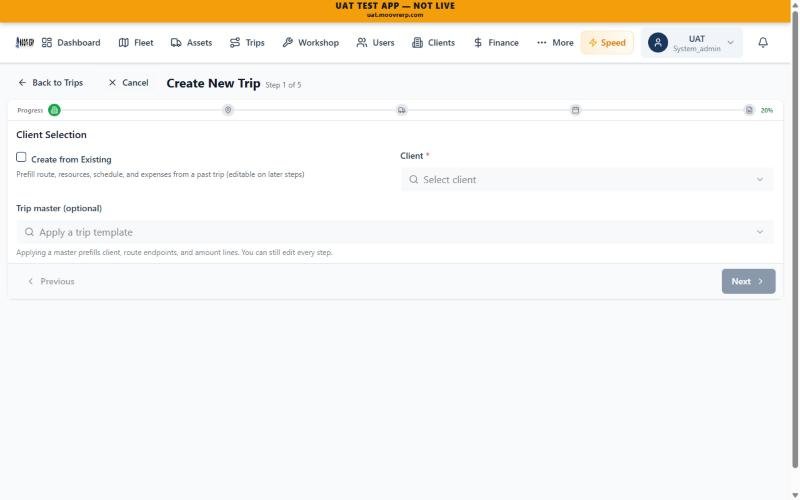Click the search icon in client field
Viewport: 800px width, 500px height.
pos(414,180)
